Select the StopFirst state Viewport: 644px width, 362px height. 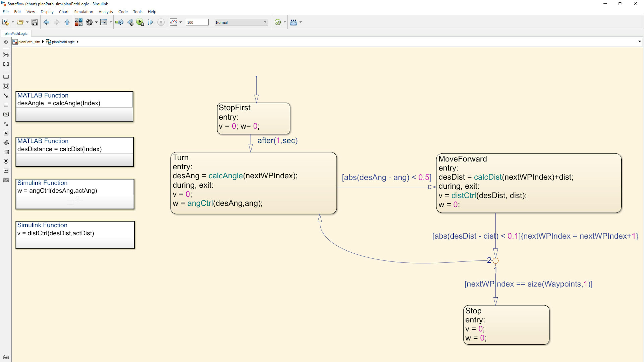(254, 118)
